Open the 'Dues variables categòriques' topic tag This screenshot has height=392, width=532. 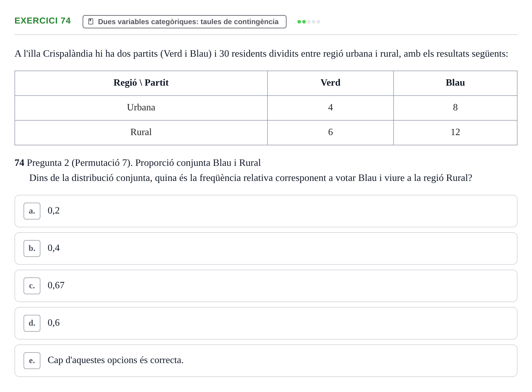tap(184, 22)
